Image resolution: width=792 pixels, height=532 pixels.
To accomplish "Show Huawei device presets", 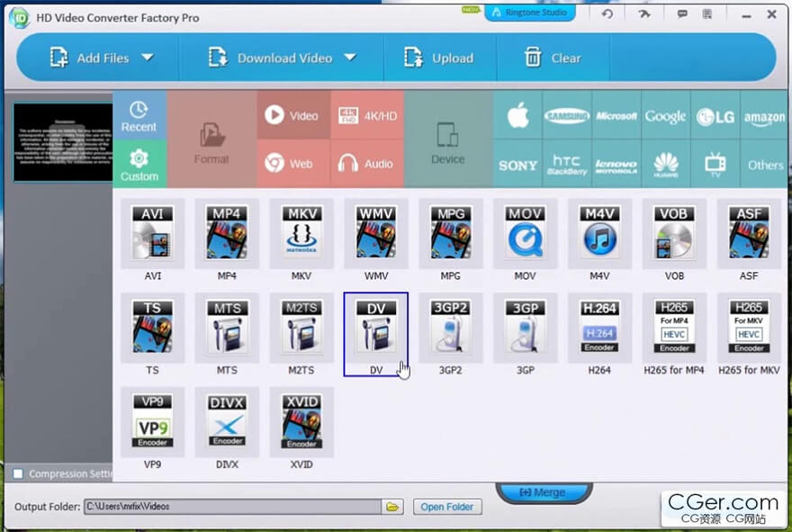I will coord(665,164).
